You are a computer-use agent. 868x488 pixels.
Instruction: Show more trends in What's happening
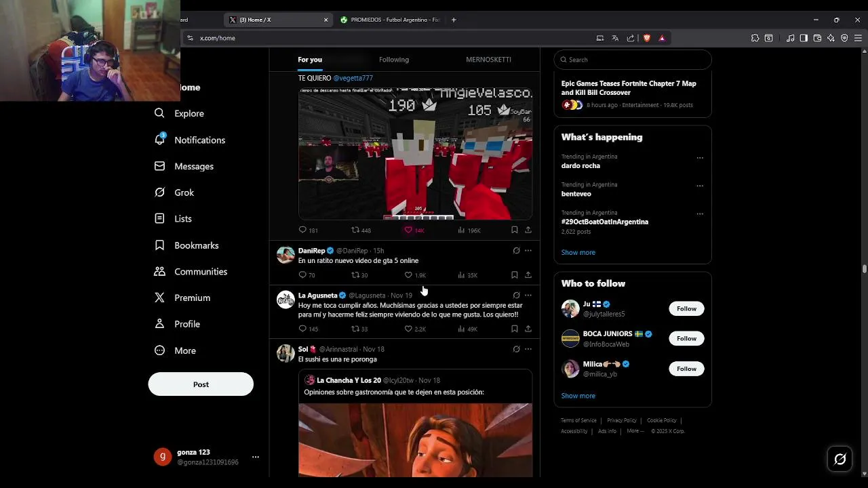(x=578, y=252)
